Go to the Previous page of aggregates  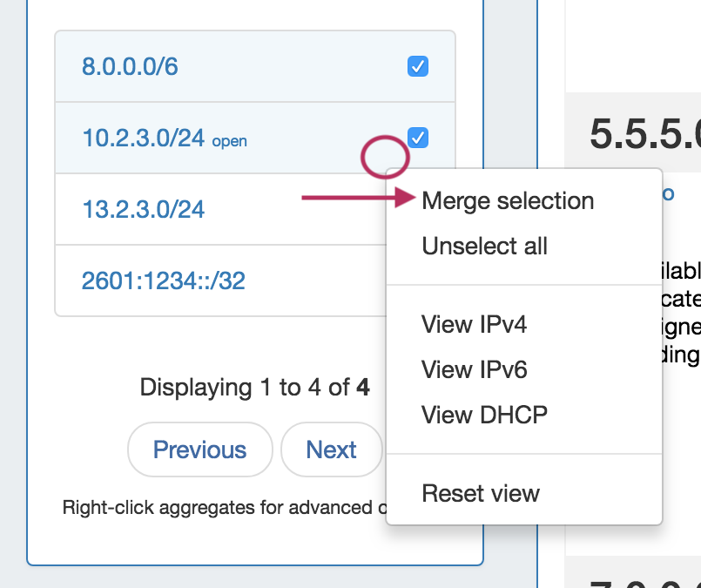[x=199, y=449]
